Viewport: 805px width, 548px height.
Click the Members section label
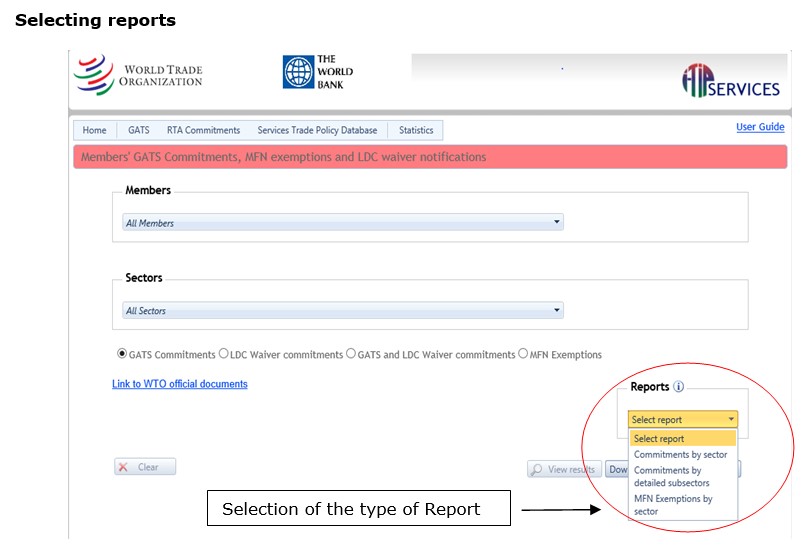click(148, 190)
